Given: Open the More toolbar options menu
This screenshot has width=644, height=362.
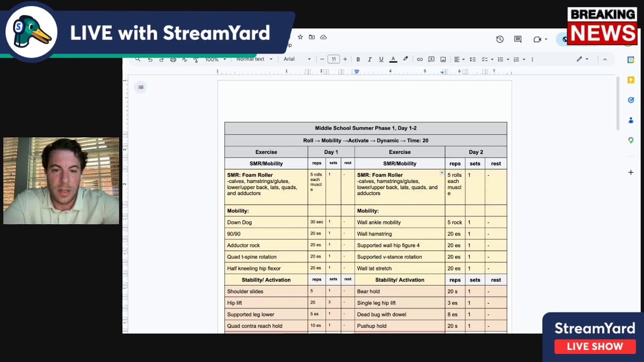Looking at the screenshot, I should 532,59.
